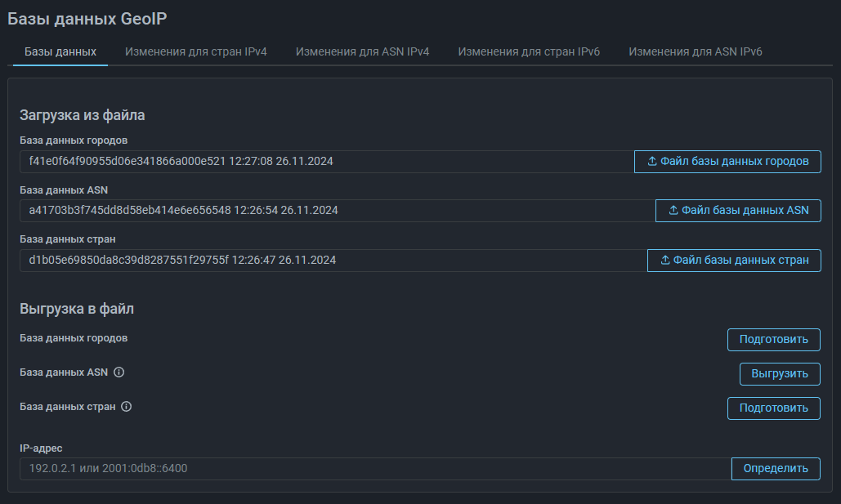The height and width of the screenshot is (504, 841).
Task: Click upload icon for countries database file
Action: click(665, 261)
